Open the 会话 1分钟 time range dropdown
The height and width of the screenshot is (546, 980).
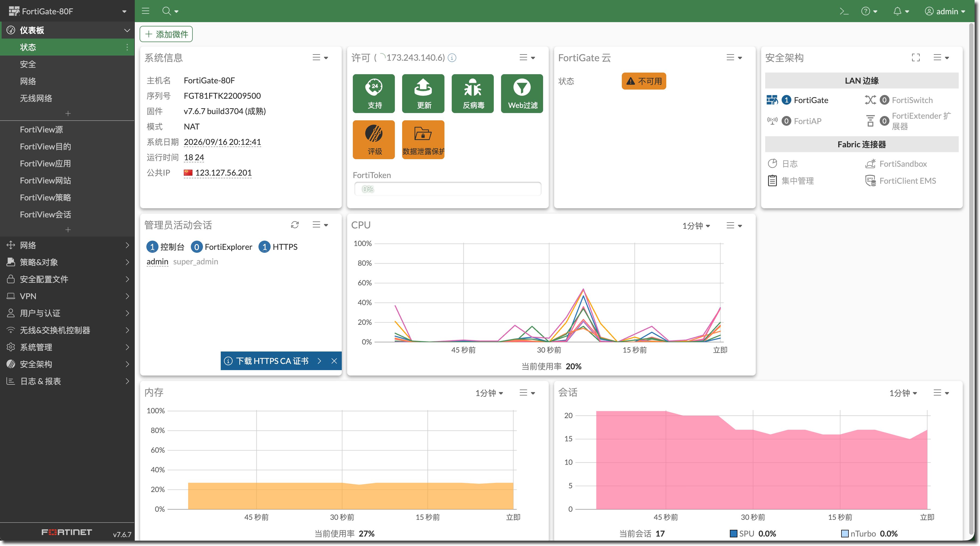tap(903, 393)
